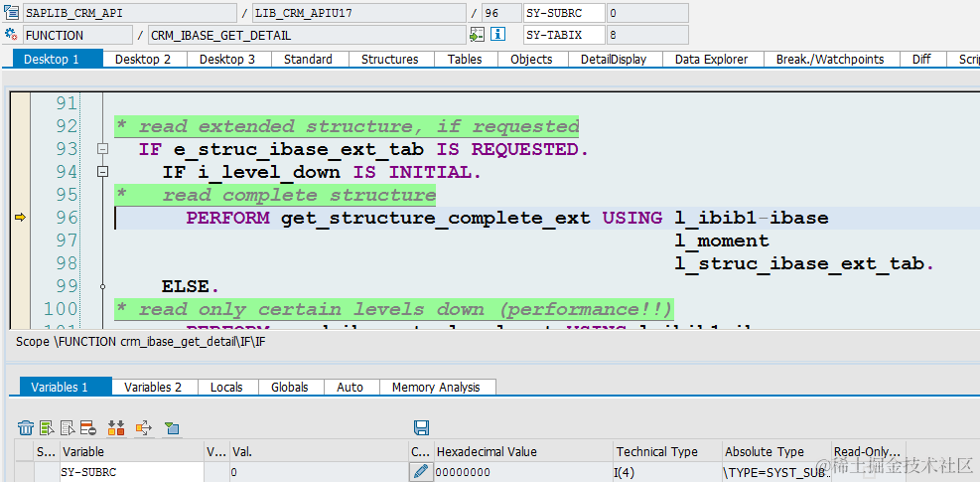Click the pencil change icon for SY-SUBRC
This screenshot has height=482, width=980.
(421, 471)
